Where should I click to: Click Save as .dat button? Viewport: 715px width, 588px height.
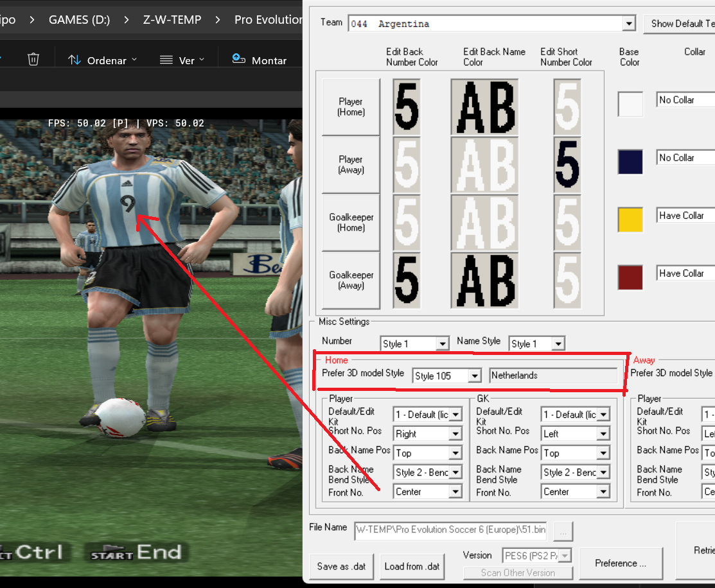(x=341, y=566)
